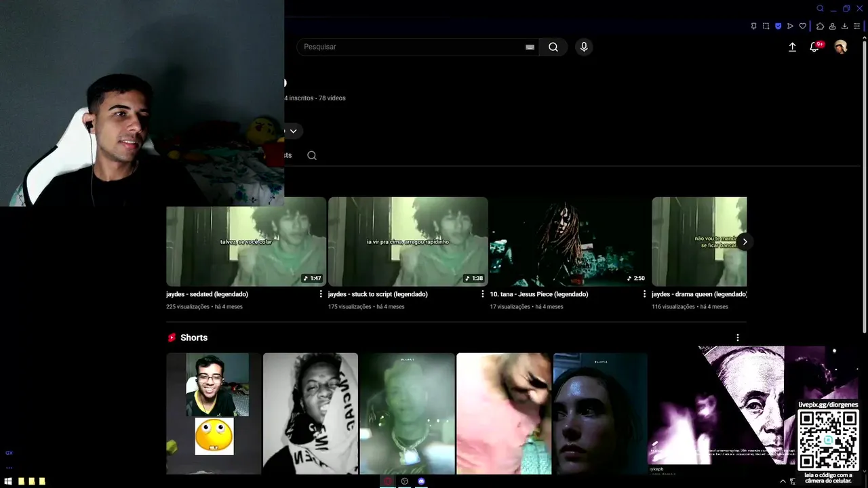Open the Short with emoji face thumbnail
The image size is (868, 488).
[214, 413]
